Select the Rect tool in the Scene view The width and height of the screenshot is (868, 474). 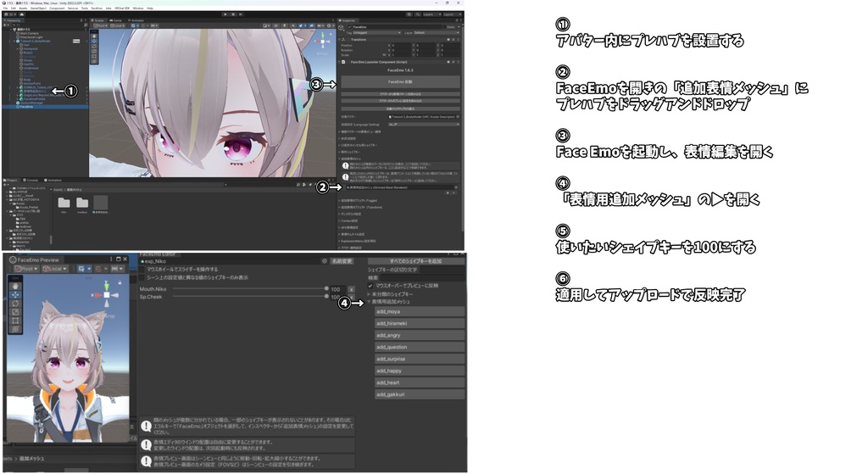point(94,56)
